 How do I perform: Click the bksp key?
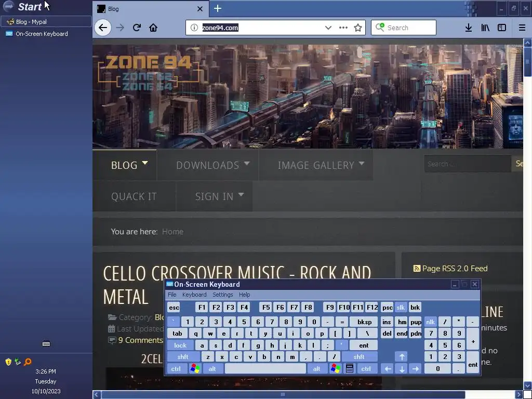coord(364,322)
